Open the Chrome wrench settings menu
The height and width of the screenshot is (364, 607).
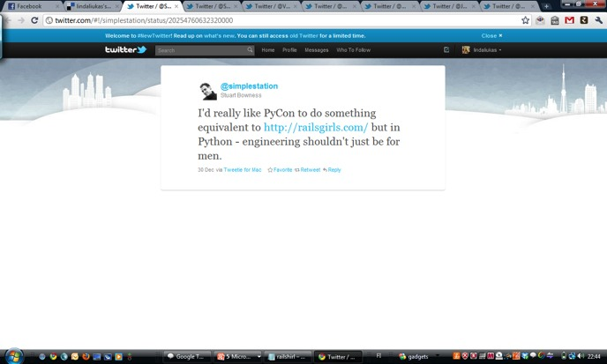[598, 20]
